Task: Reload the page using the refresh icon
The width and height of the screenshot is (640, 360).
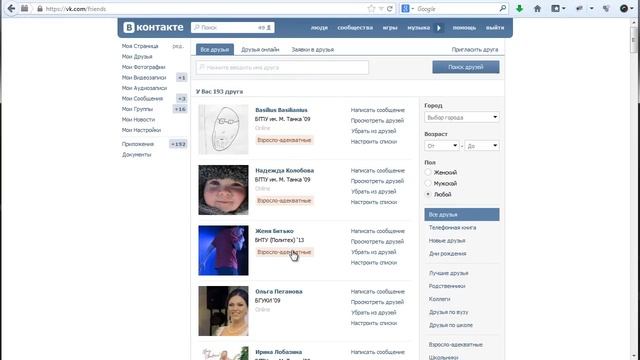Action: click(390, 9)
